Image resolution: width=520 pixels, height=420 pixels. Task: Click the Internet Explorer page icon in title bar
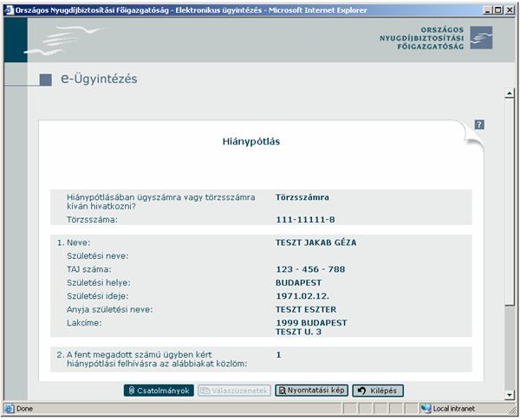coord(10,10)
